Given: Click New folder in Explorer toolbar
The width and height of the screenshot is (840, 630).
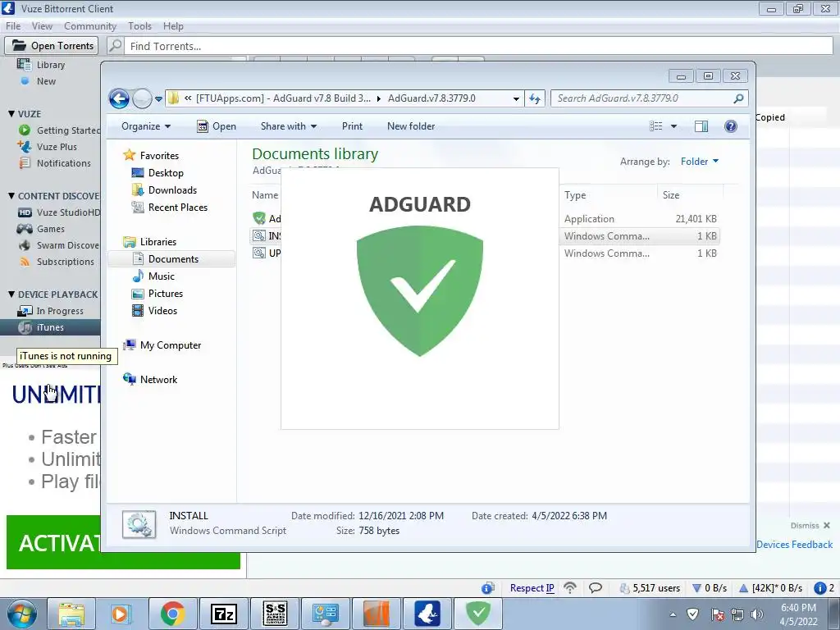Looking at the screenshot, I should tap(411, 126).
